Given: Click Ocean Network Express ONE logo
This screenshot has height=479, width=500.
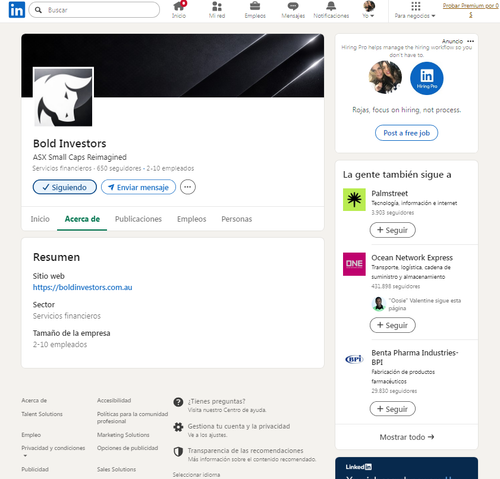Looking at the screenshot, I should (354, 264).
